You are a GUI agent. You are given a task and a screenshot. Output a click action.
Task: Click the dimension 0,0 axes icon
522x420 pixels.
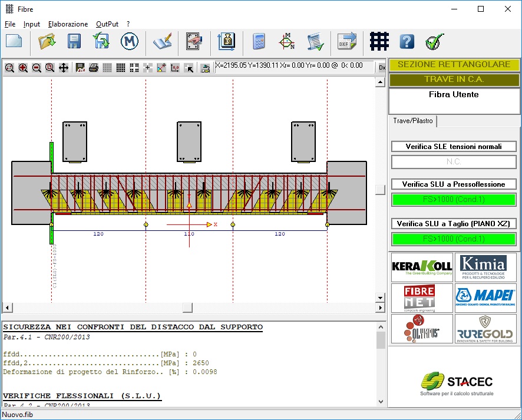(x=175, y=68)
